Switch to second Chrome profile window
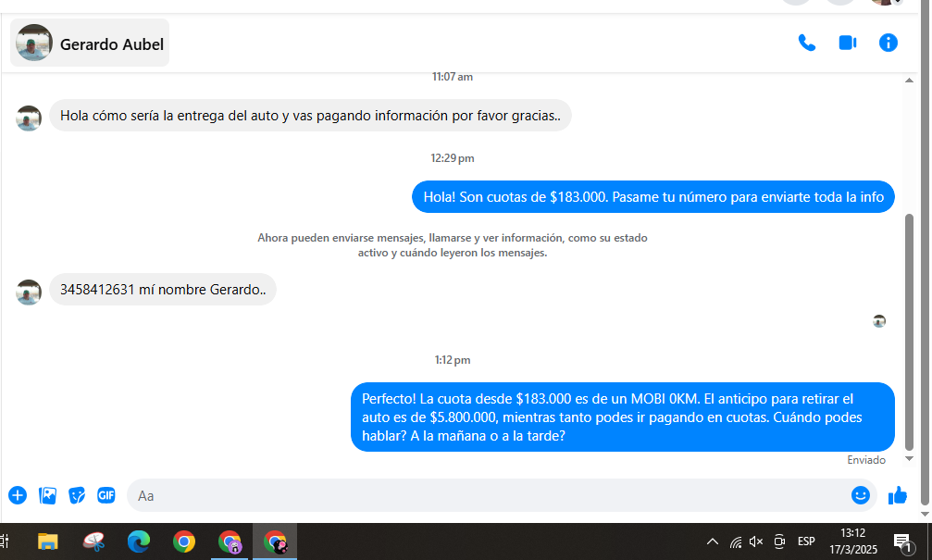The image size is (932, 560). 230,541
